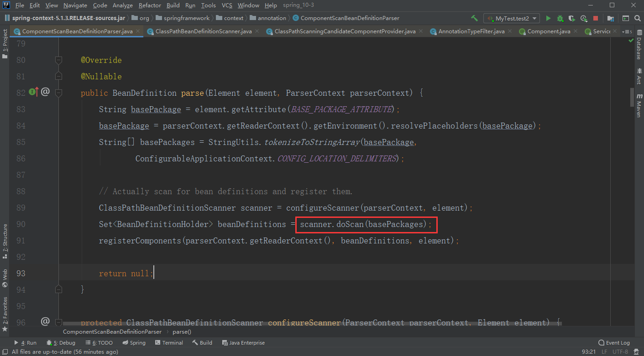The height and width of the screenshot is (356, 644).
Task: Switch to ClassPathBeanDefinitionScanner.java tab
Action: (204, 31)
